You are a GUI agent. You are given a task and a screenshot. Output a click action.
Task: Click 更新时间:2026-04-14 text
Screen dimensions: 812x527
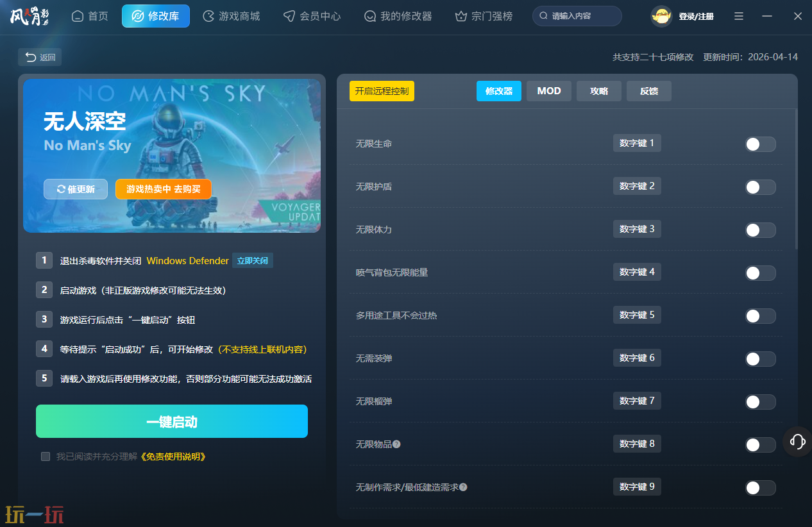click(750, 57)
